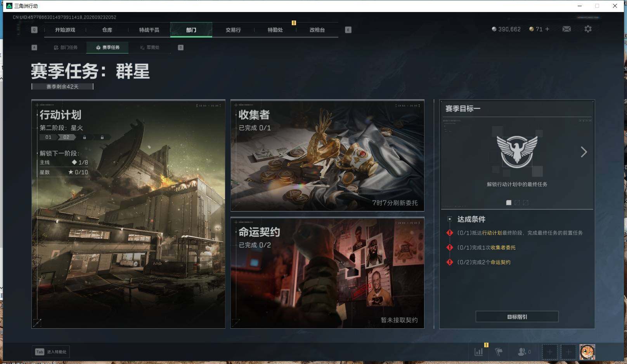Click the Q key previous tab icon
Viewport: 627px width, 364px height.
(x=34, y=30)
